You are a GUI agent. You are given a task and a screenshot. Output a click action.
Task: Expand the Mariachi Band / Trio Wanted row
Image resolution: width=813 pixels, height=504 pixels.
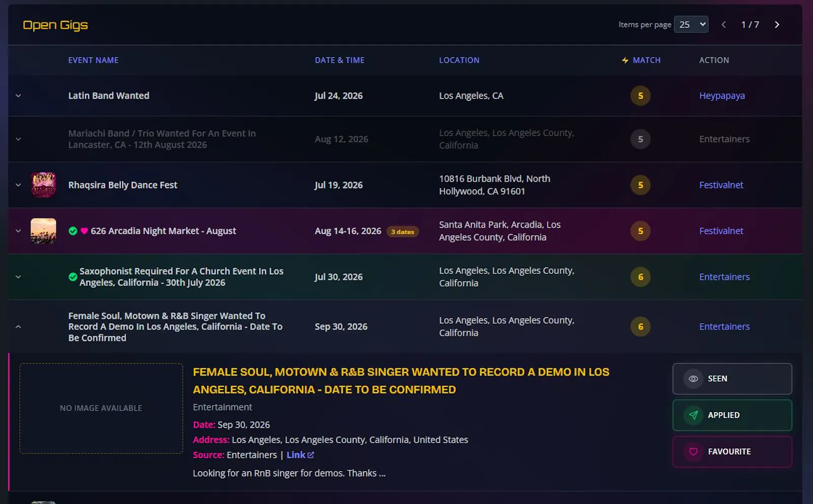tap(18, 139)
